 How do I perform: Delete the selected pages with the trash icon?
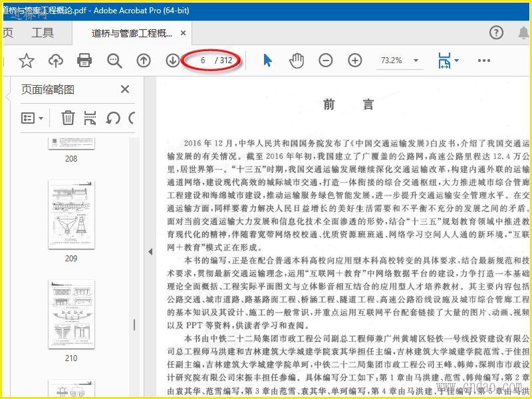68,118
